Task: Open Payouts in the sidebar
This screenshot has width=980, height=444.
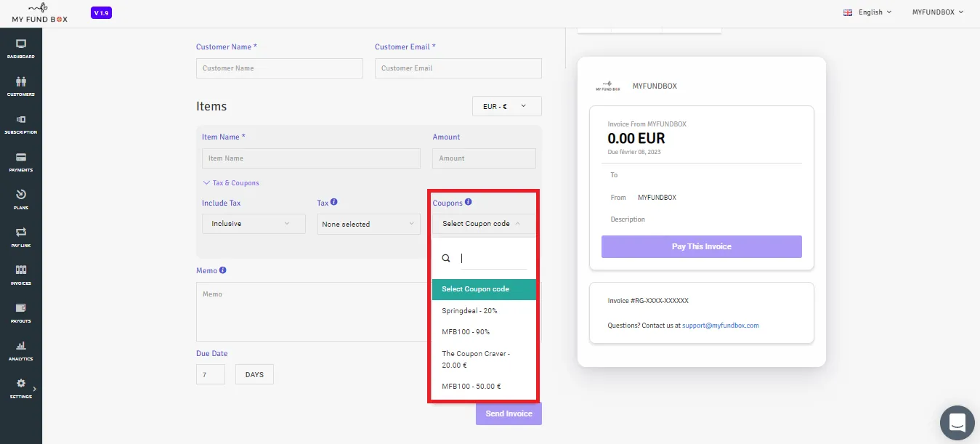Action: click(x=21, y=312)
